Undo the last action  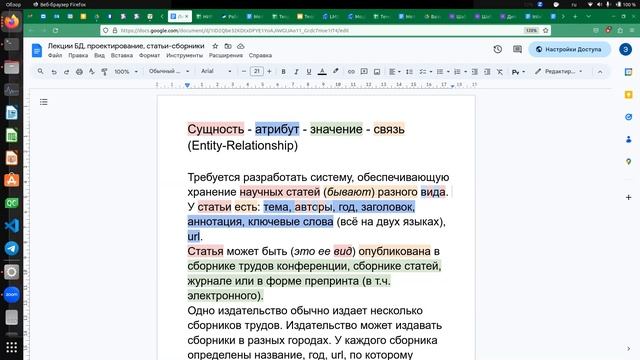[54, 71]
